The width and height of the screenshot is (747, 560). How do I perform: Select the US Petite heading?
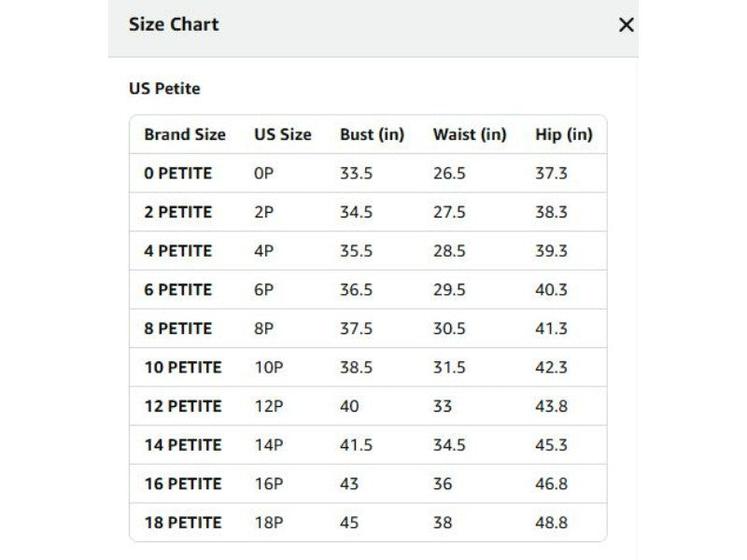pyautogui.click(x=164, y=89)
